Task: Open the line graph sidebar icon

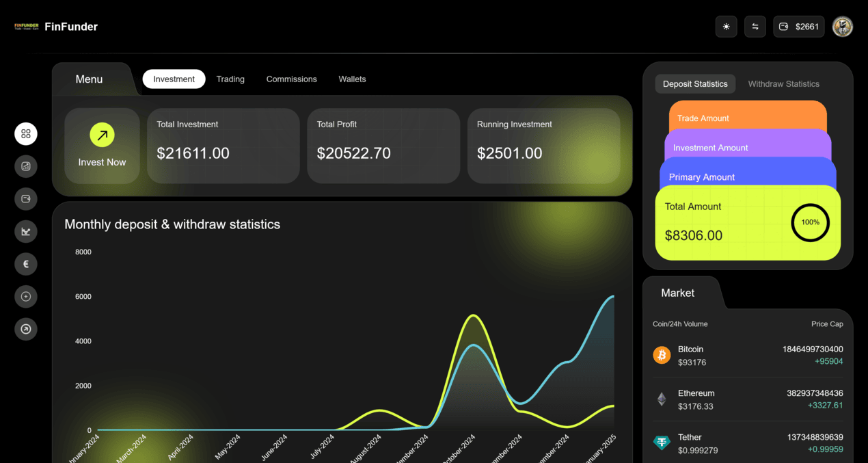Action: pos(26,231)
